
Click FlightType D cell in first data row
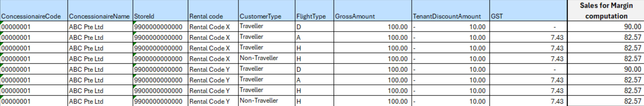pyautogui.click(x=299, y=27)
